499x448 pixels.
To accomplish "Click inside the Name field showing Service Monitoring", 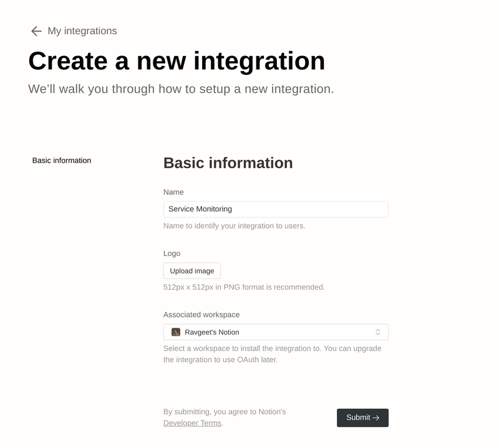I will pos(276,209).
